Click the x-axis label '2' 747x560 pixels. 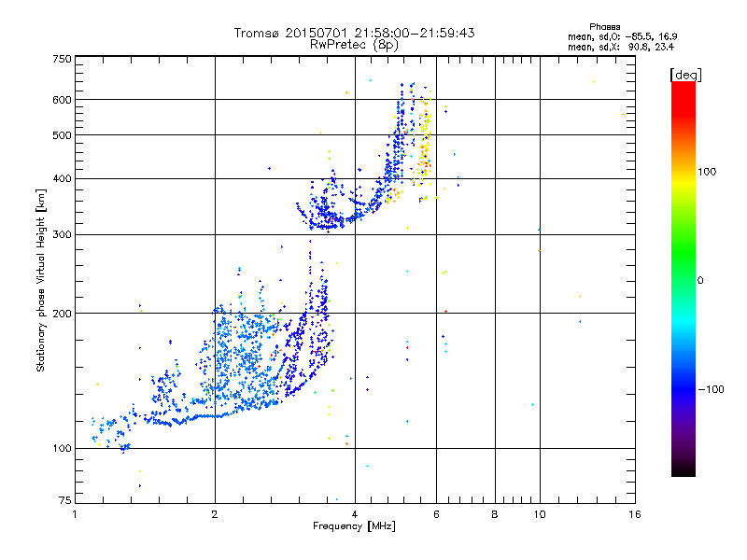click(215, 514)
